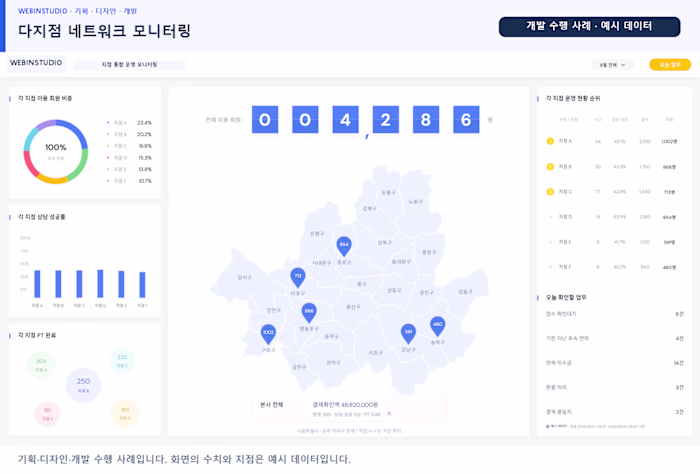The width and height of the screenshot is (700, 474).
Task: Click the 지점 D row in the ranking table
Action: (x=614, y=217)
